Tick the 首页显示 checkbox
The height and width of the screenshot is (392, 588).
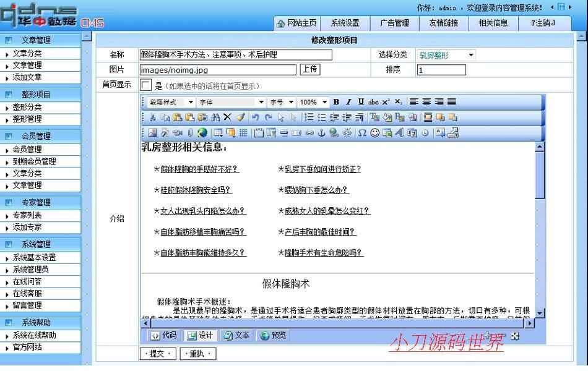click(x=145, y=85)
